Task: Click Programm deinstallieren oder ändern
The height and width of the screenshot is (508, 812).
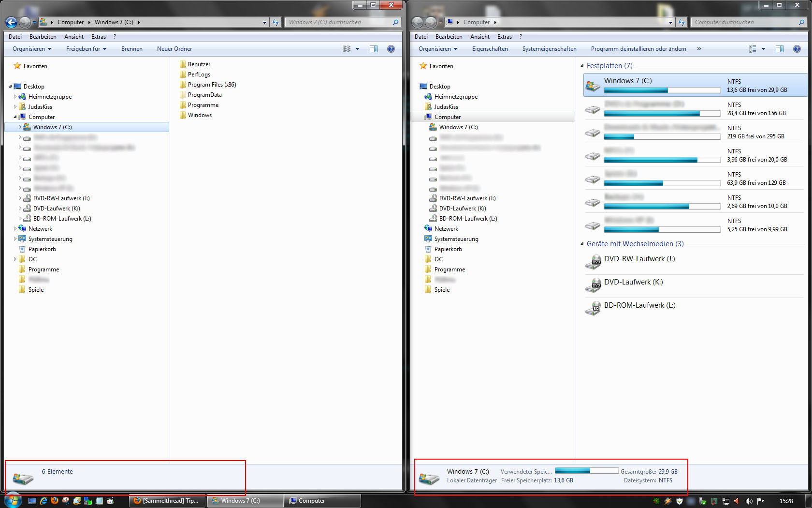Action: coord(638,49)
